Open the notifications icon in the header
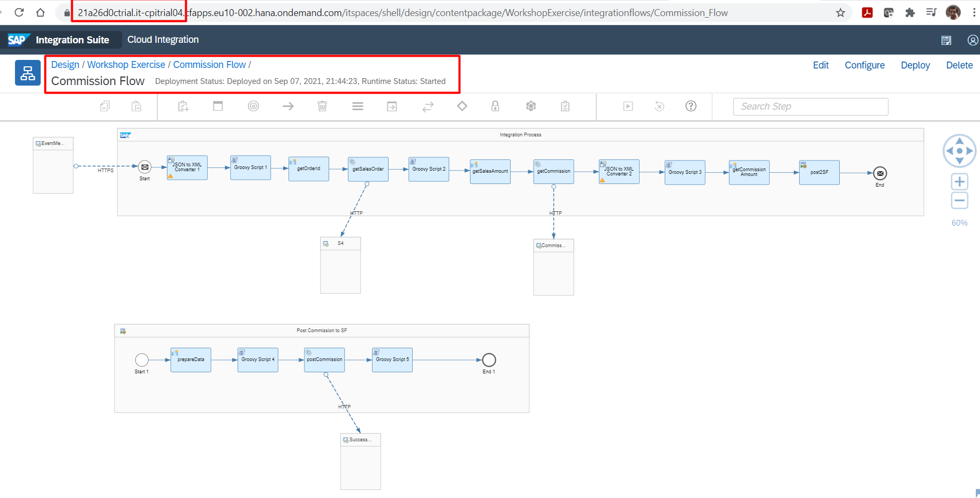 click(x=946, y=40)
